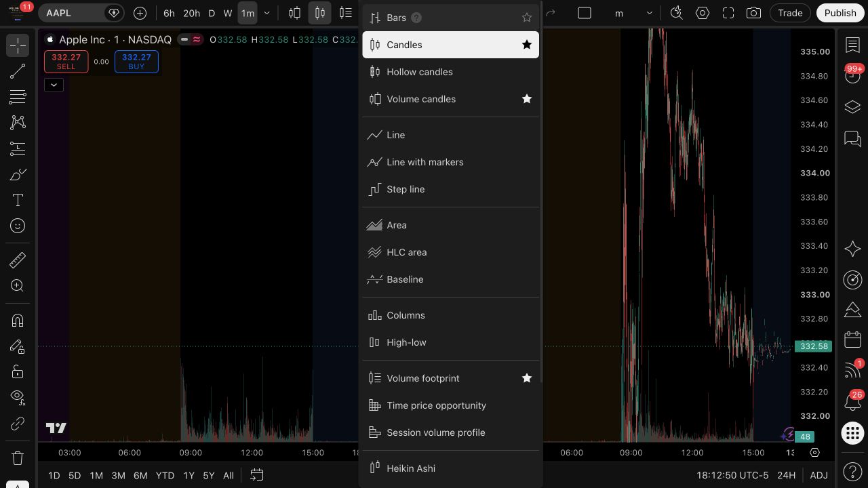Open the Alerts bell panel

tap(852, 403)
